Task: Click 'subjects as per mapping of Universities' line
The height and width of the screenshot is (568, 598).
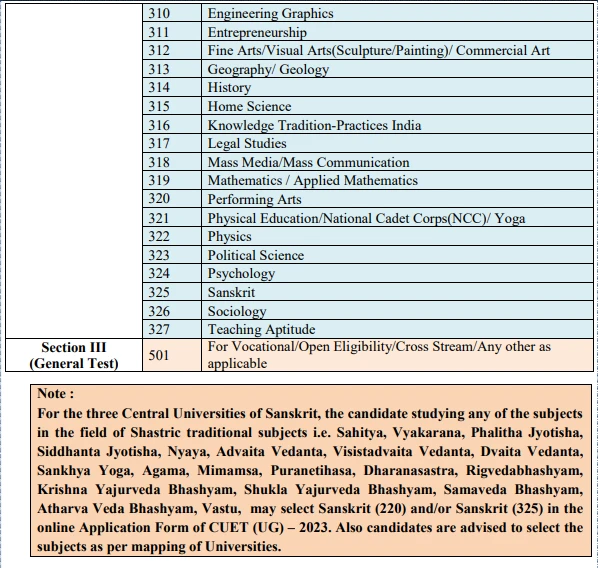Action: pyautogui.click(x=159, y=547)
